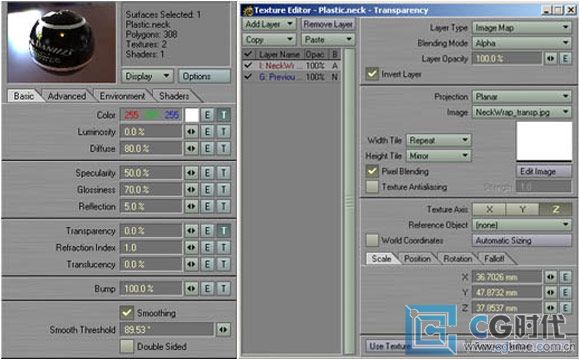
Task: Switch to Shaders tab
Action: [x=174, y=96]
